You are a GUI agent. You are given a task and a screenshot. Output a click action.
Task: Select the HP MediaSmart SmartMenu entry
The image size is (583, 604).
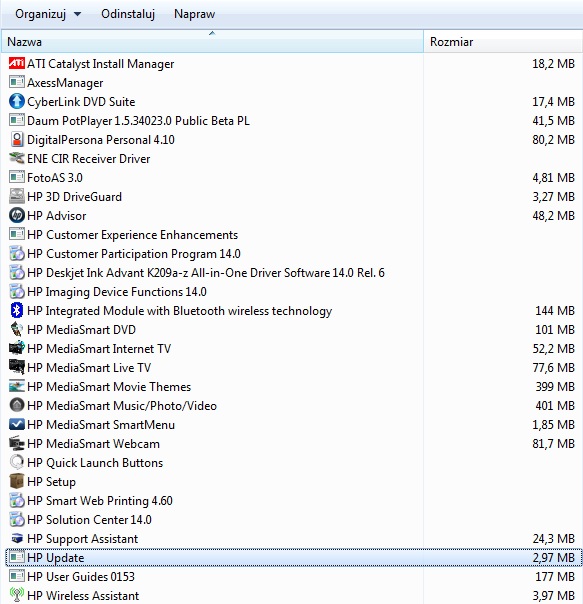(x=294, y=424)
